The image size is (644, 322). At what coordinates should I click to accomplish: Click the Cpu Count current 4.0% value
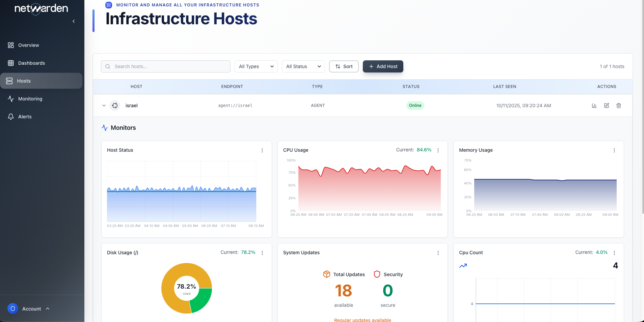(602, 252)
